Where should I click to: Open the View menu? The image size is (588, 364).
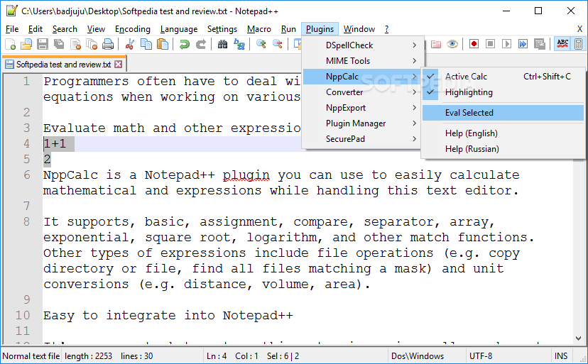click(96, 29)
